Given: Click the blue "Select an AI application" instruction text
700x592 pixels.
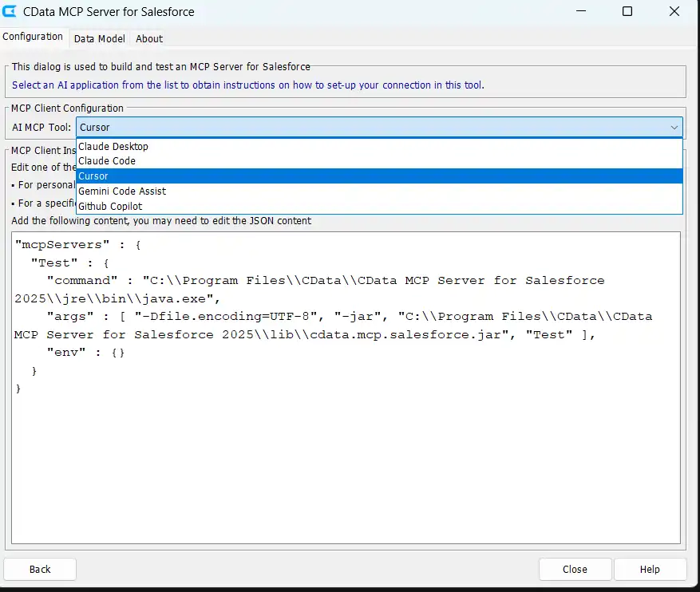Looking at the screenshot, I should tap(247, 85).
